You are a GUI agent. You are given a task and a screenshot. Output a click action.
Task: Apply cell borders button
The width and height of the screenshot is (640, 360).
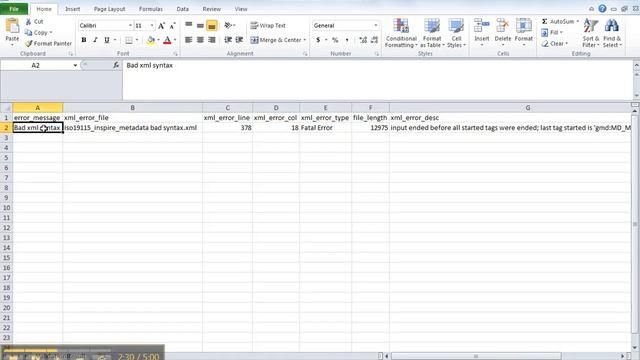point(129,40)
